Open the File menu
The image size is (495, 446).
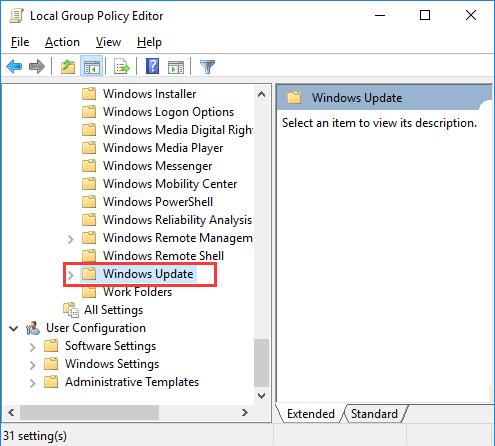tap(20, 42)
